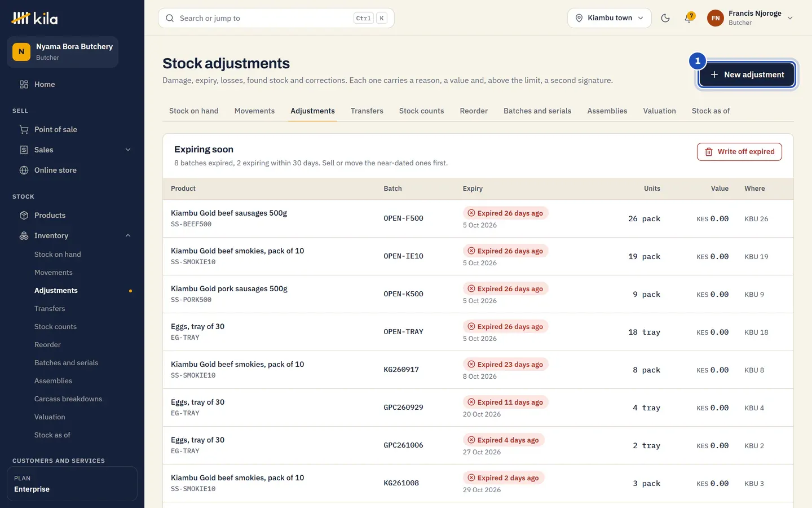Screen dimensions: 812x508
Task: Select the Stock counts tab
Action: tap(421, 111)
